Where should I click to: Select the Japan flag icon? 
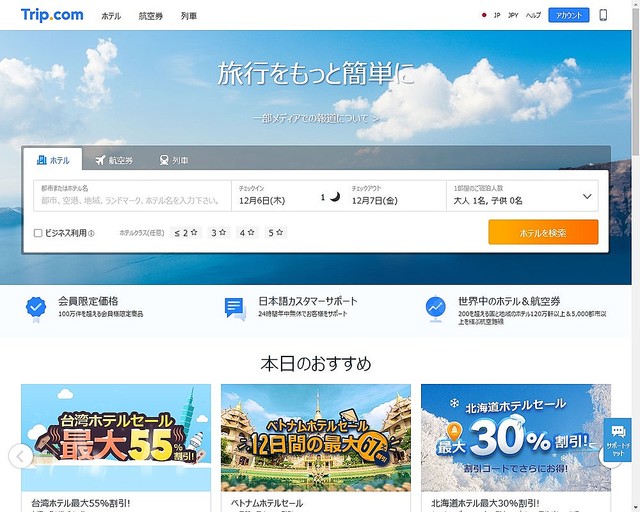pos(484,16)
